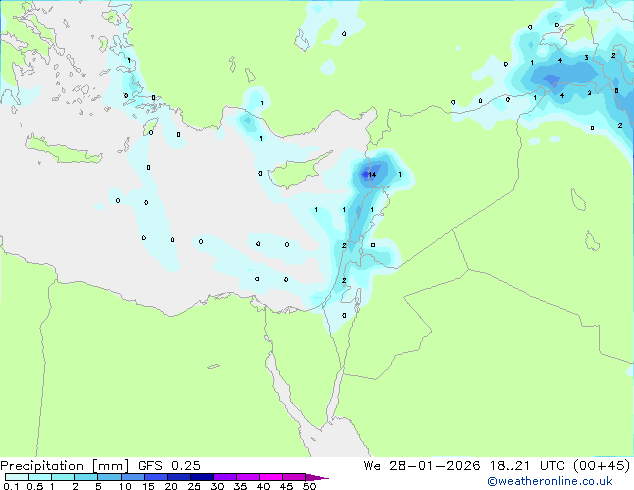Select the 10–15 mm blue legend swatch
The height and width of the screenshot is (490, 634).
(133, 477)
